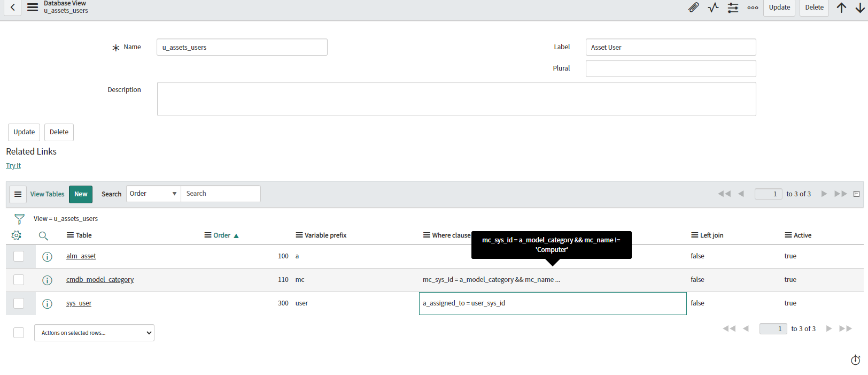The image size is (868, 375).
Task: Open the personalize form settings icon
Action: point(733,7)
